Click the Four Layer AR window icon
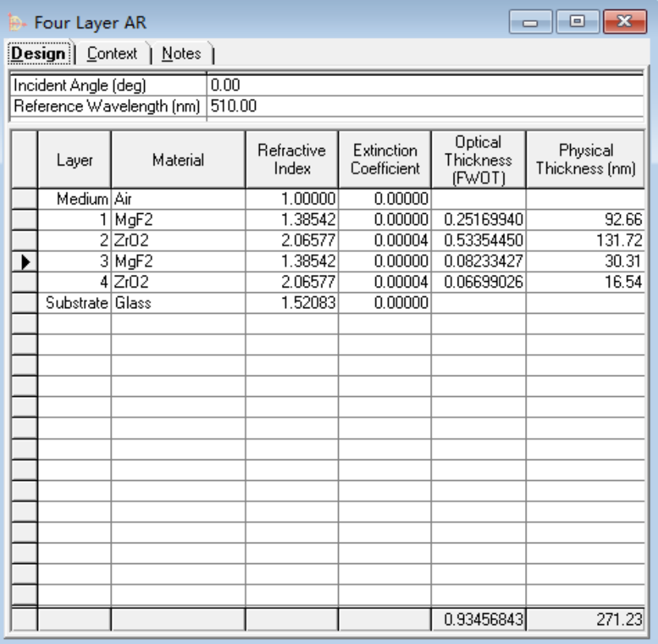 [x=17, y=23]
